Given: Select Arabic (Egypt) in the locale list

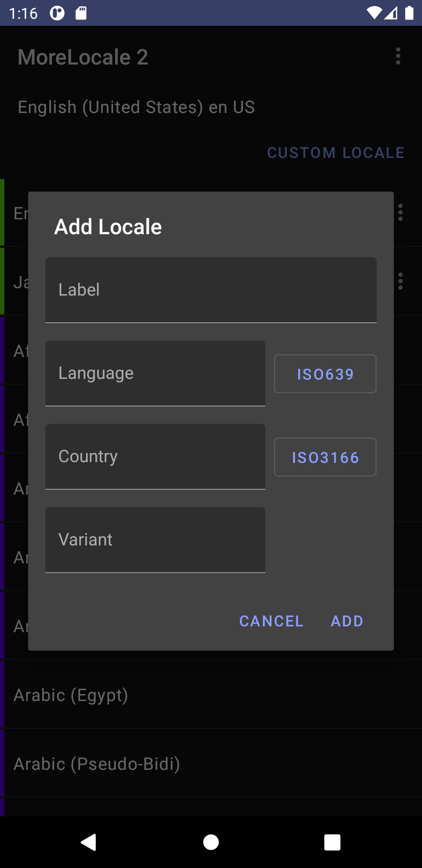Looking at the screenshot, I should 211,695.
